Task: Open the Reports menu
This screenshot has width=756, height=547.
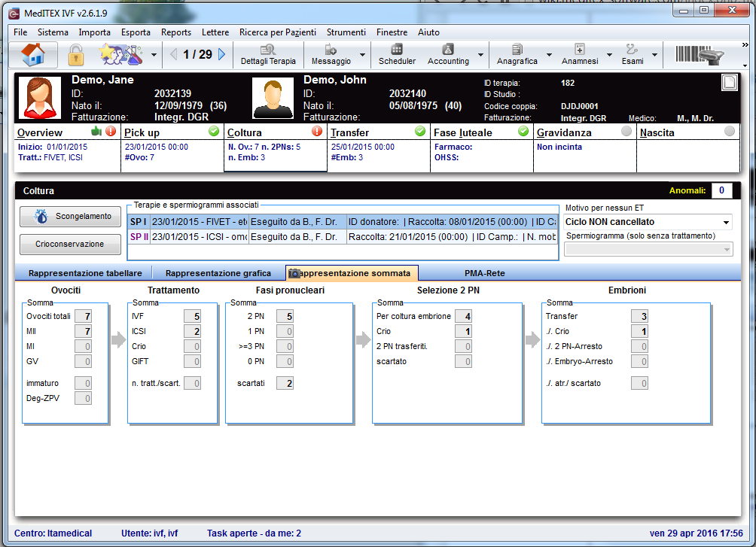Action: 176,32
